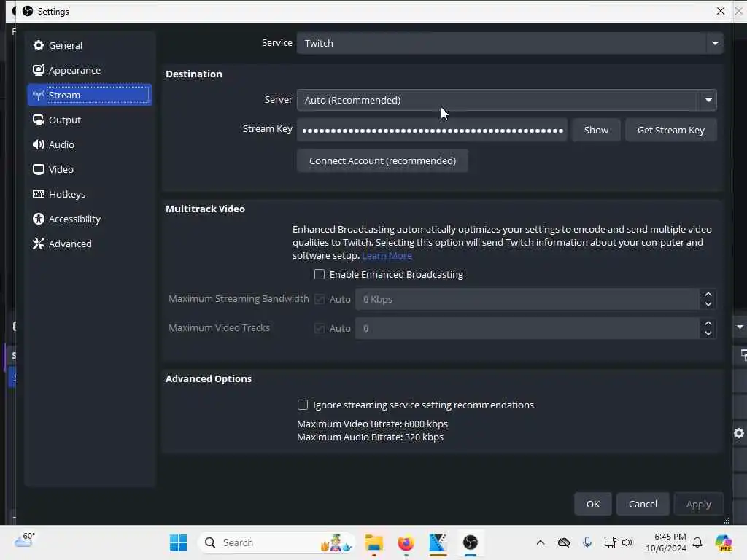
Task: Open Output settings icon
Action: (x=39, y=120)
